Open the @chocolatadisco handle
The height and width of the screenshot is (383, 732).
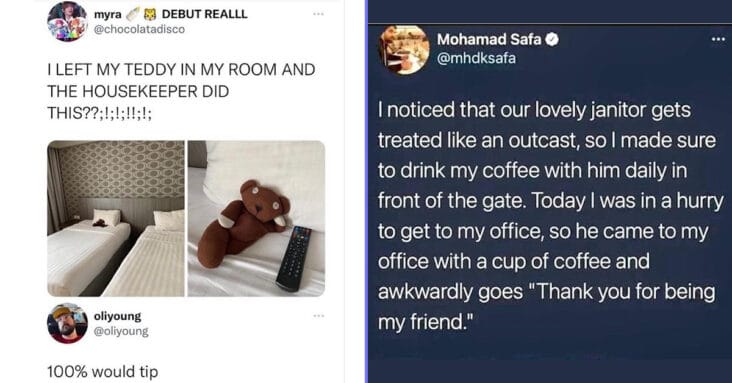coord(139,29)
